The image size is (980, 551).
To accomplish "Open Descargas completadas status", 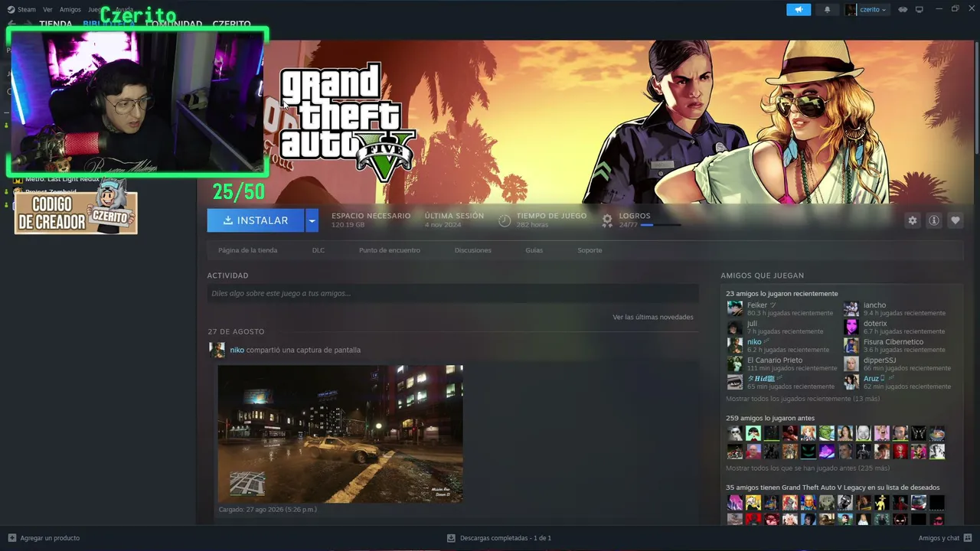I will click(x=505, y=538).
